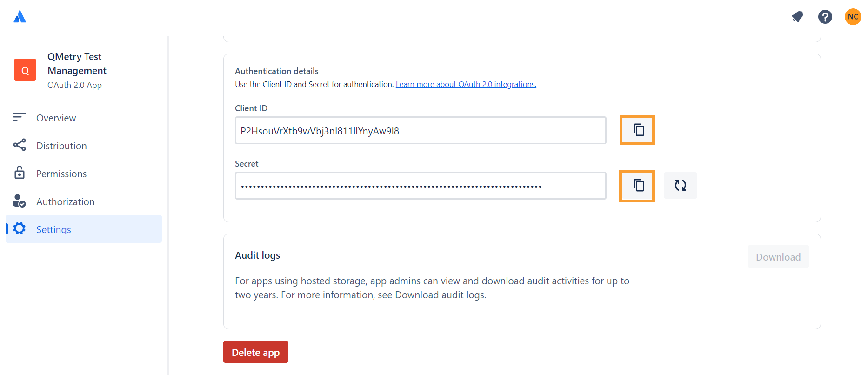Click the QMetry app Q icon

tap(25, 70)
